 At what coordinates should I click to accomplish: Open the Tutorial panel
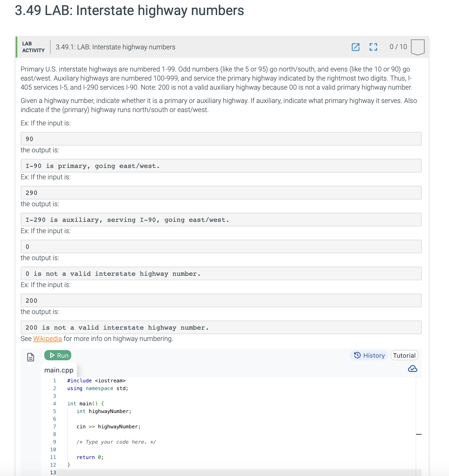(x=404, y=355)
